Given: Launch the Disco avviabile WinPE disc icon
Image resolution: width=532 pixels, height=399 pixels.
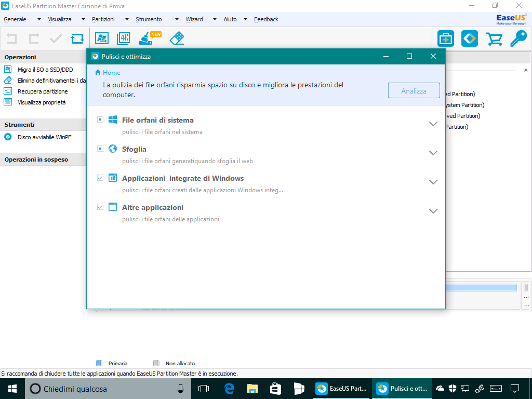Looking at the screenshot, I should pos(8,137).
